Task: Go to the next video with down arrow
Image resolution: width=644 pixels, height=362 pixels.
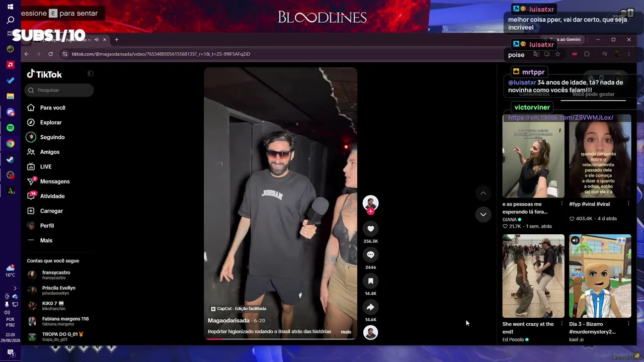Action: pos(483,215)
